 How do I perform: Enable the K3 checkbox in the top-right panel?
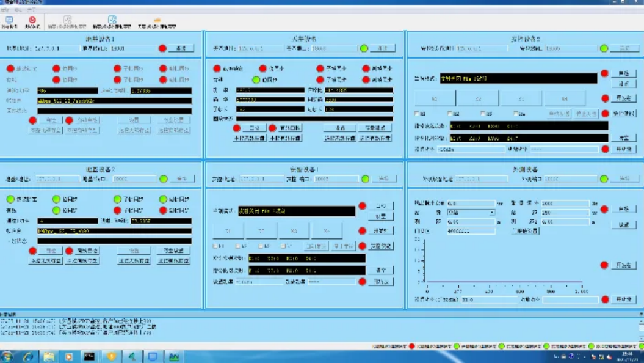482,114
